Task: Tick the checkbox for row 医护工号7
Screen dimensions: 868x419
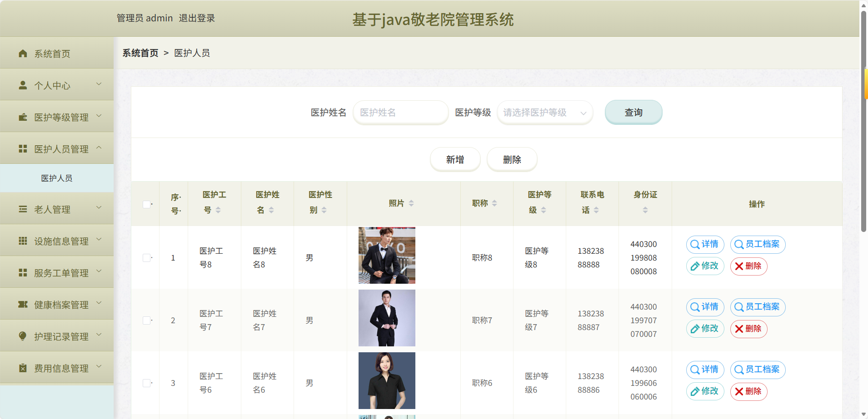Action: pos(146,320)
